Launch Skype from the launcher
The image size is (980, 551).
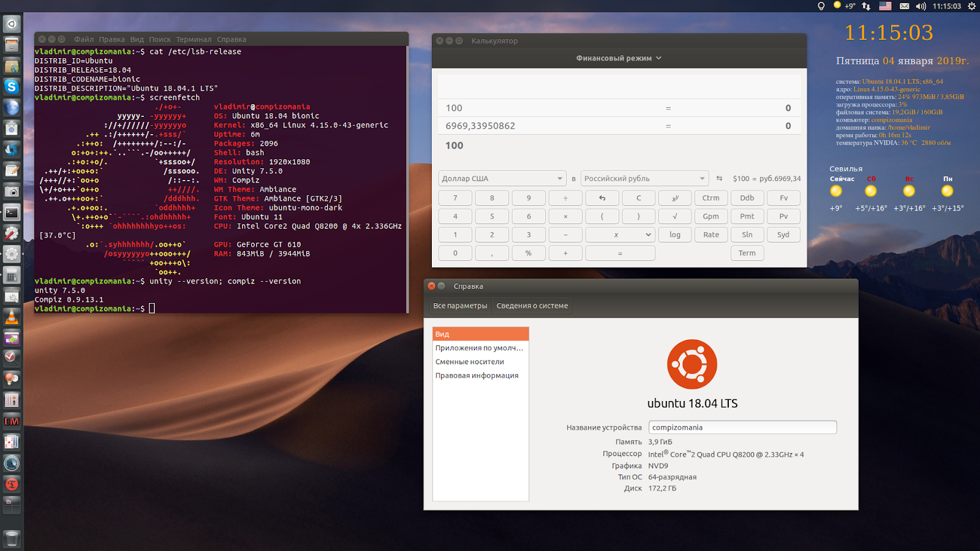[12, 86]
